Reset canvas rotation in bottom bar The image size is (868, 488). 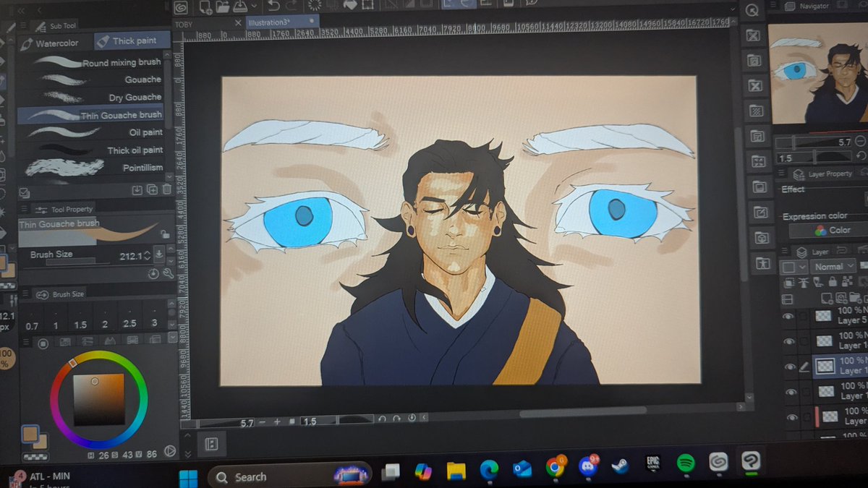click(411, 418)
